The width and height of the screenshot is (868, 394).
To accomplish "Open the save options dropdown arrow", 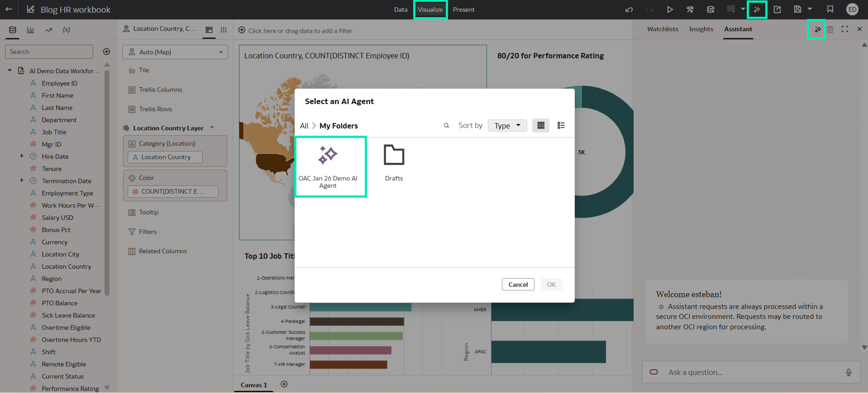I will 810,9.
